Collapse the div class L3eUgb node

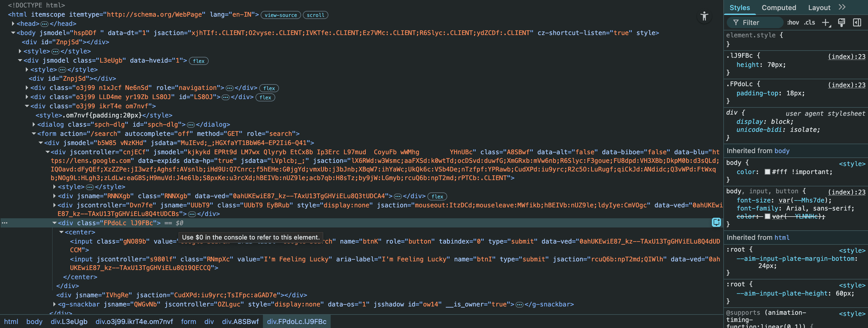pyautogui.click(x=20, y=60)
